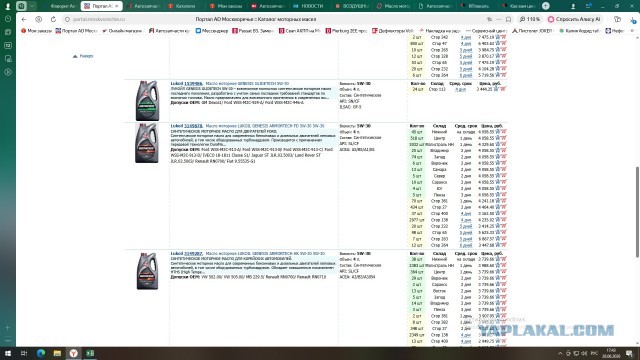The width and height of the screenshot is (640, 360).
Task: Click the plus icon in left sidebar
Action: (x=7, y=327)
